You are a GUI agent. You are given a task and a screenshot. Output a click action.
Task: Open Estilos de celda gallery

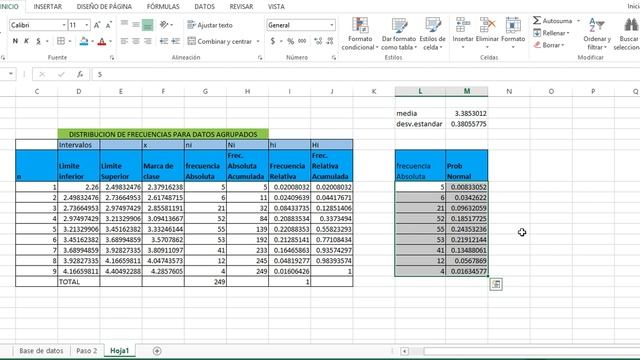(432, 34)
